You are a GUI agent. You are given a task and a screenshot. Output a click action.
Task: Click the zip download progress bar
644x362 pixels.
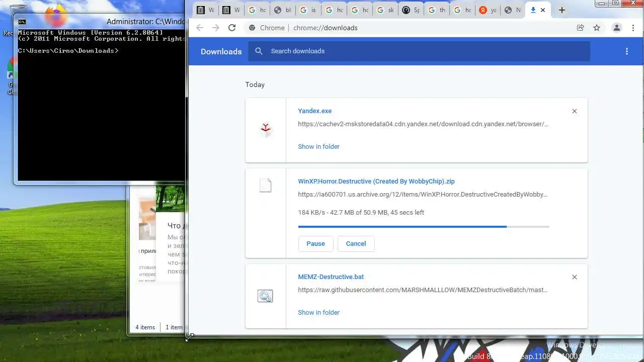pyautogui.click(x=424, y=227)
